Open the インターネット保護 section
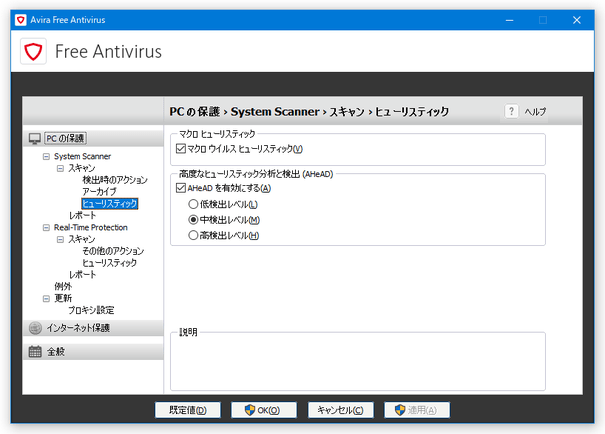605x434 pixels. coord(93,328)
